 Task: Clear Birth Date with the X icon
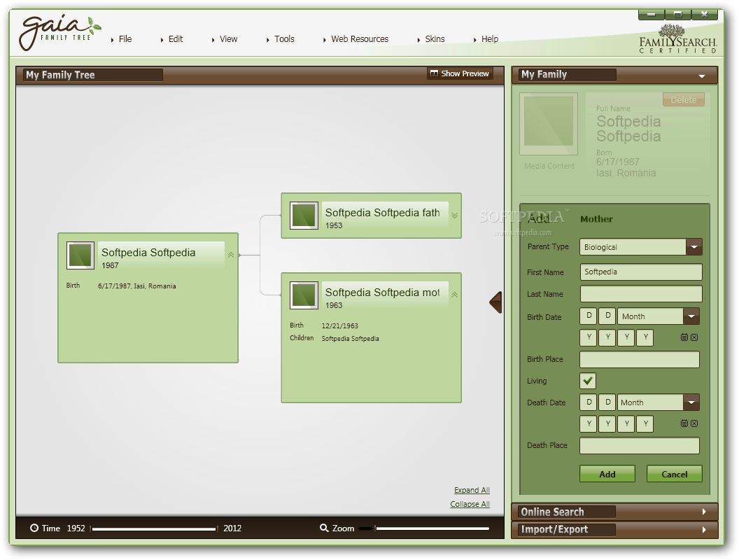pyautogui.click(x=694, y=337)
